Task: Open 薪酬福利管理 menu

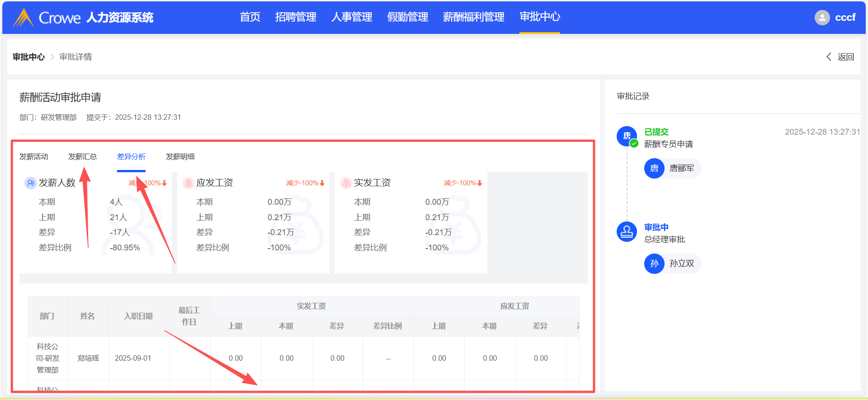Action: pyautogui.click(x=474, y=17)
